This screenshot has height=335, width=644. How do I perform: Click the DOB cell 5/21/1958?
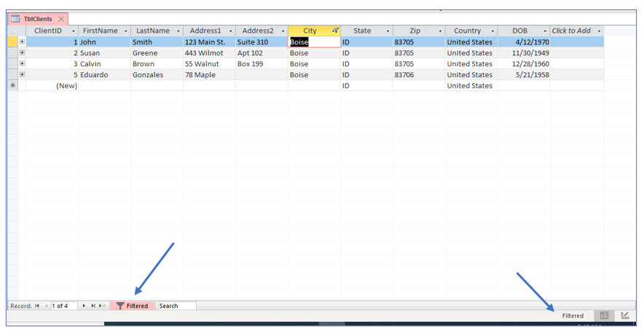coord(524,75)
